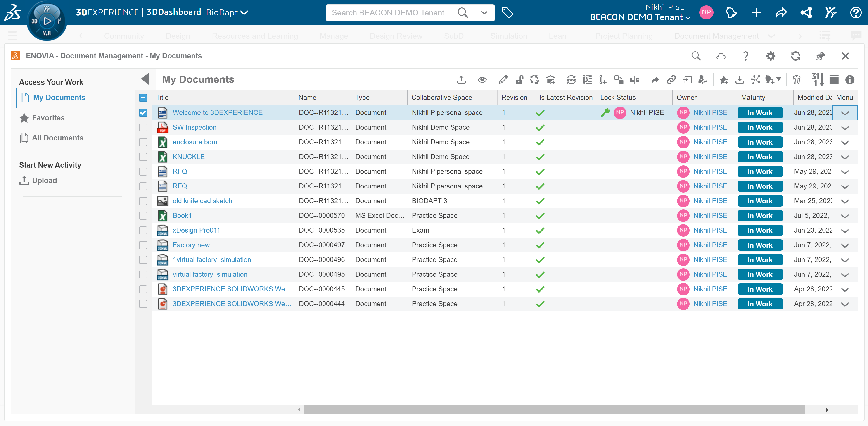Select All Documents in the sidebar
The image size is (868, 426).
pos(52,138)
